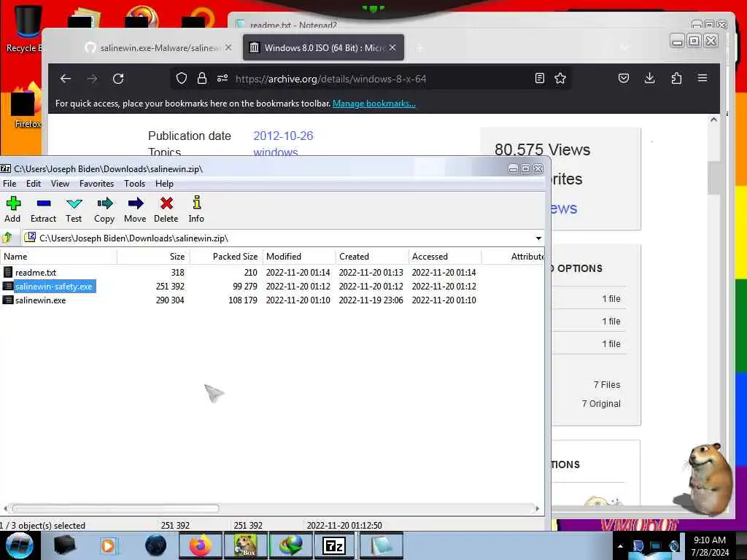The height and width of the screenshot is (560, 747).
Task: Close the salinewin.exe-Malware tab
Action: pyautogui.click(x=228, y=47)
